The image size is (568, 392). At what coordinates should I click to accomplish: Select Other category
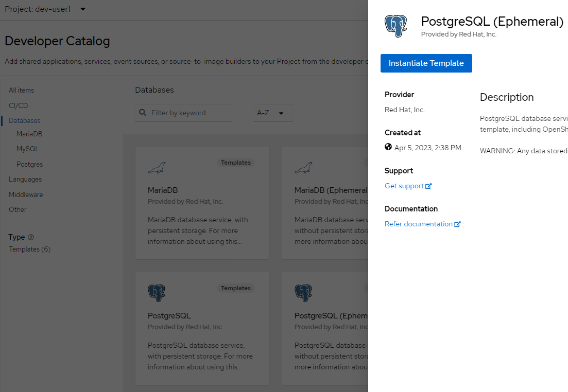coord(18,209)
